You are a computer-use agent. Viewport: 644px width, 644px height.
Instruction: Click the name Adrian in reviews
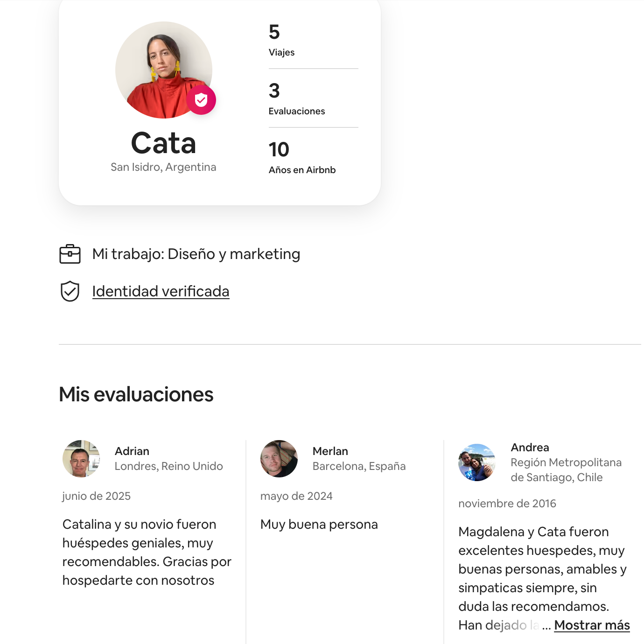[132, 451]
